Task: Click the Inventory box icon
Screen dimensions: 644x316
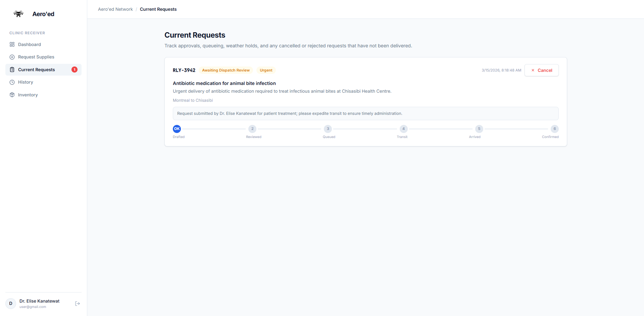Action: pos(12,95)
